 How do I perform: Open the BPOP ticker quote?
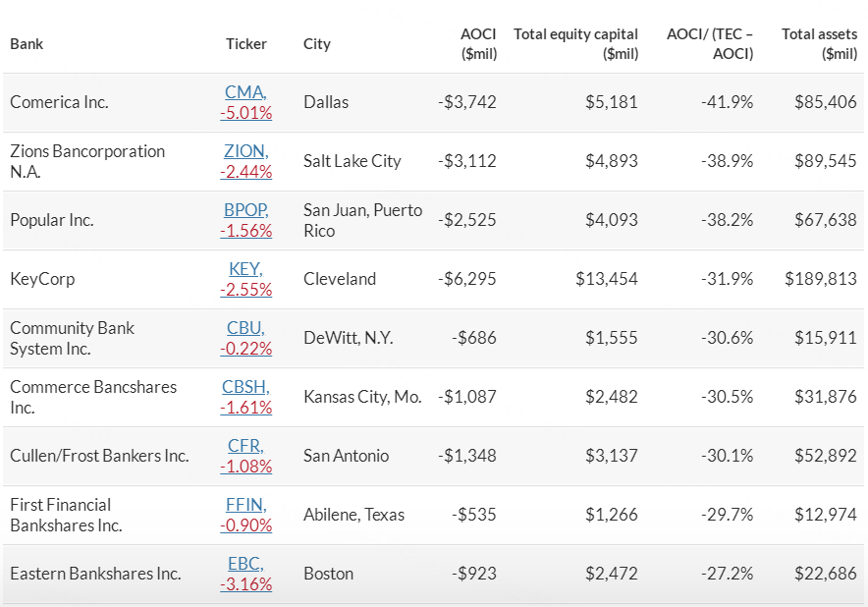[244, 210]
